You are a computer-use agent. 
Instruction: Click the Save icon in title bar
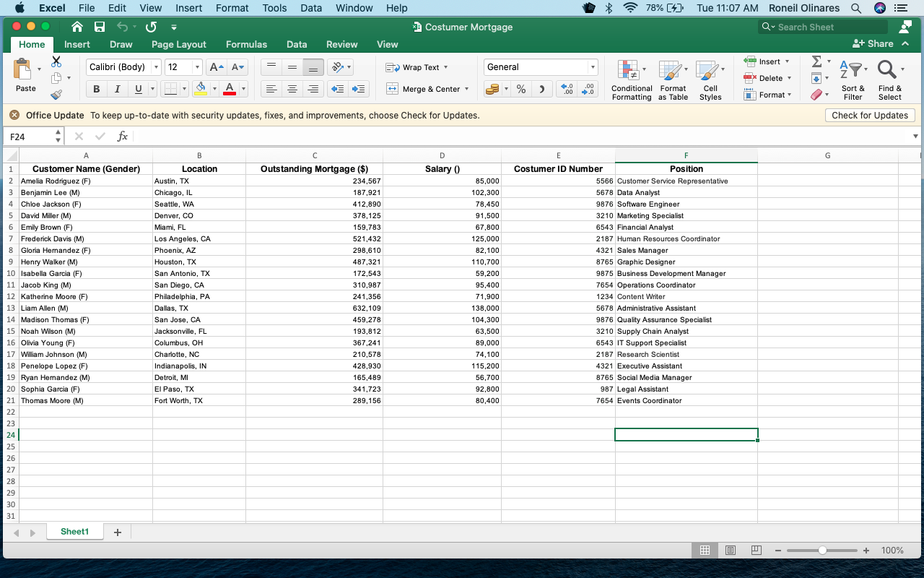(100, 27)
